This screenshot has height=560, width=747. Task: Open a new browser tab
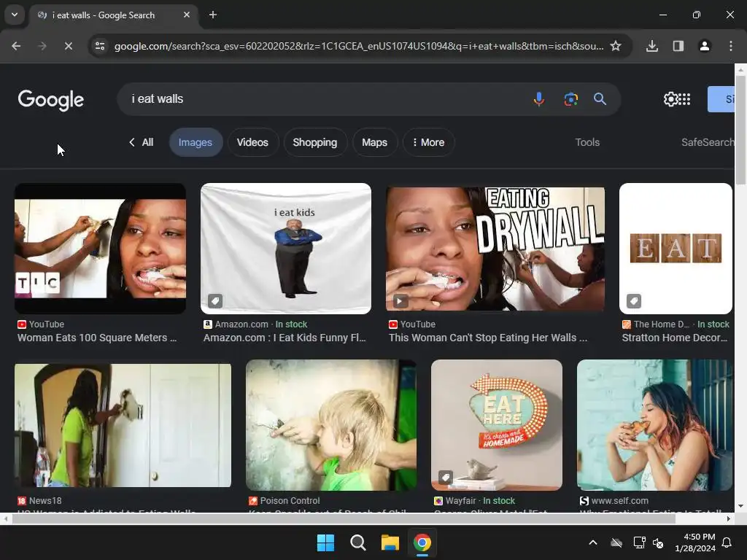click(213, 15)
